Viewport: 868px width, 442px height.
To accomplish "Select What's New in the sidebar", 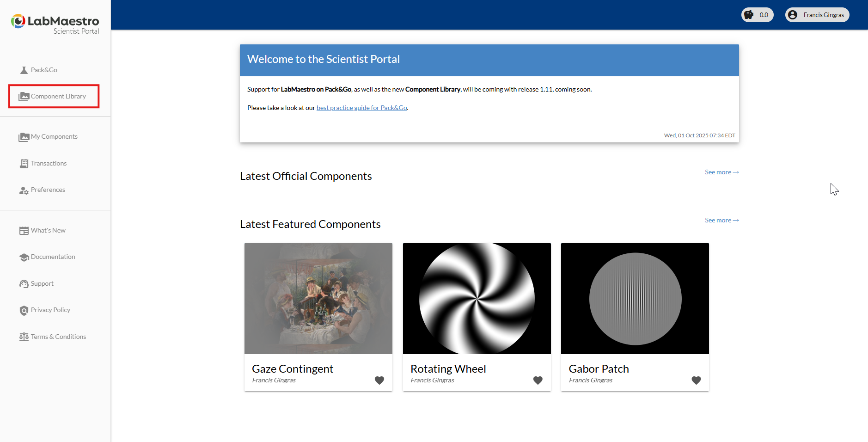I will 48,230.
